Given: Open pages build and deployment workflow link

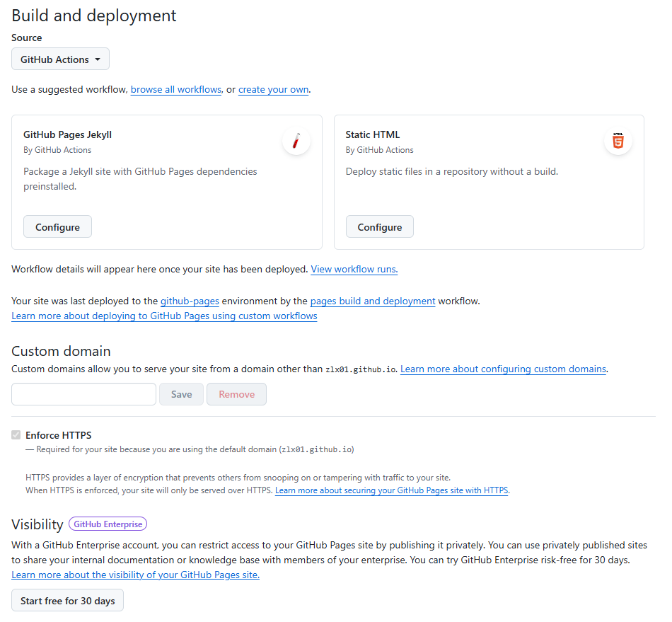Looking at the screenshot, I should [x=373, y=301].
